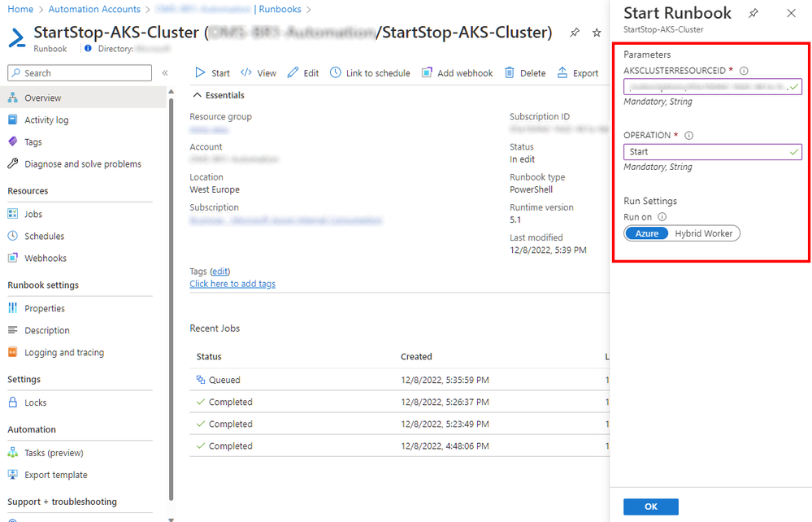Click the Directory info icon
This screenshot has height=522, width=812.
pyautogui.click(x=88, y=48)
